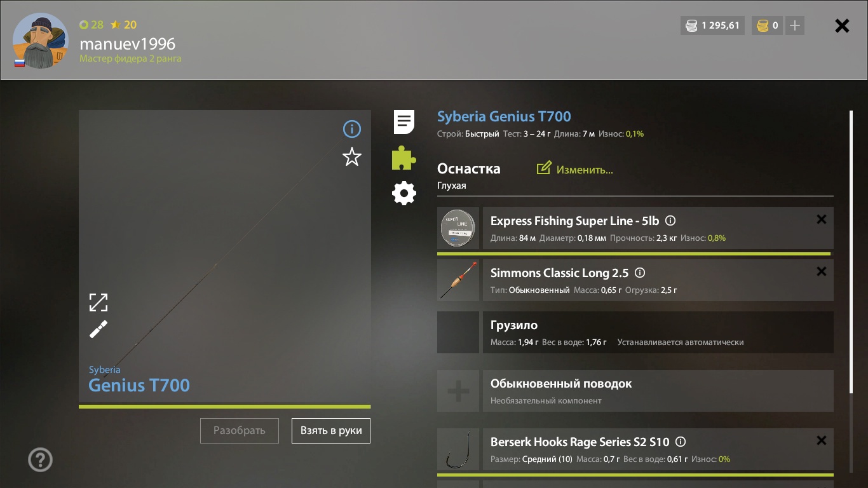Click the rig list vertical scrollbar
Viewport: 868px width, 488px height.
point(851,254)
